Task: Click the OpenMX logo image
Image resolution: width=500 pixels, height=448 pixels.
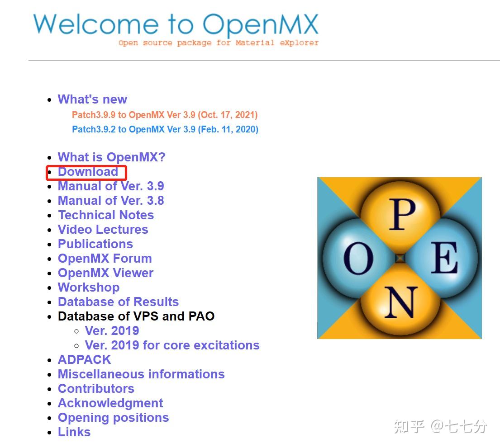Action: pyautogui.click(x=400, y=258)
